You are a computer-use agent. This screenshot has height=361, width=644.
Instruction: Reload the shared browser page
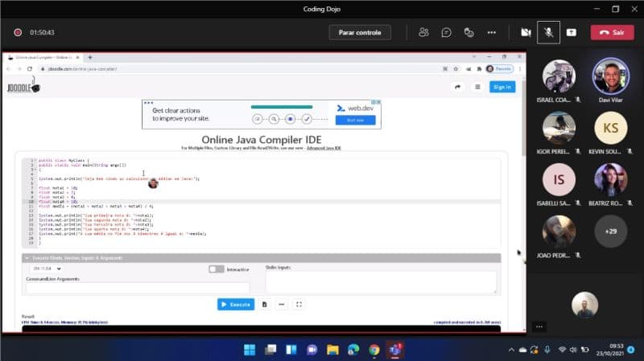tap(30, 69)
